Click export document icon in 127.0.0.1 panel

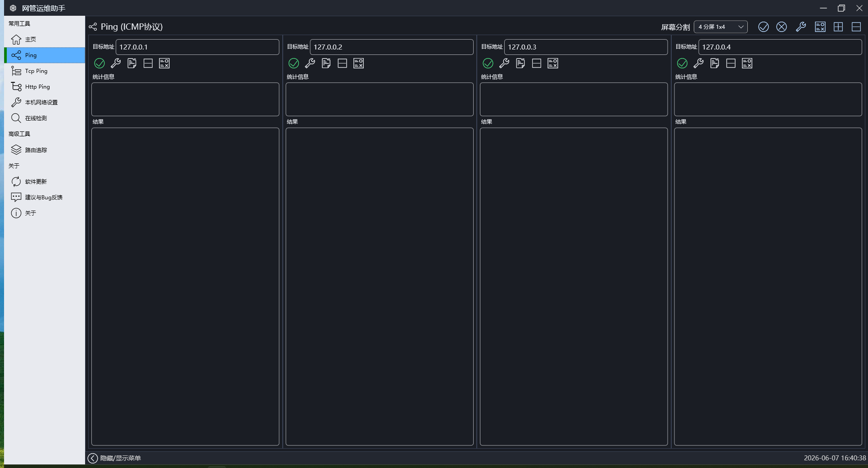132,63
